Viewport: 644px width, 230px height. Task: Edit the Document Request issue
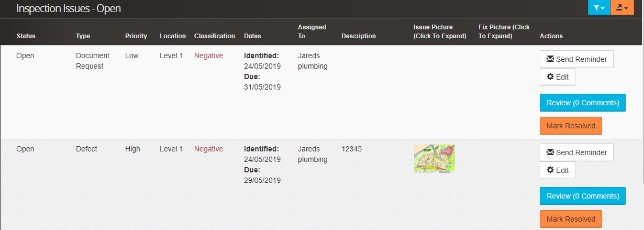point(558,77)
